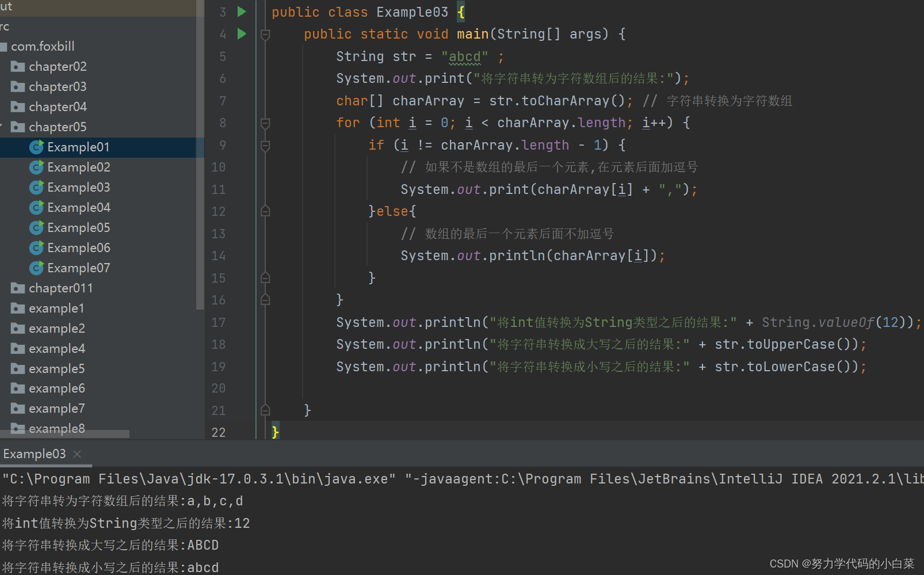Click the class icon next to Example02
The image size is (924, 575).
[36, 167]
